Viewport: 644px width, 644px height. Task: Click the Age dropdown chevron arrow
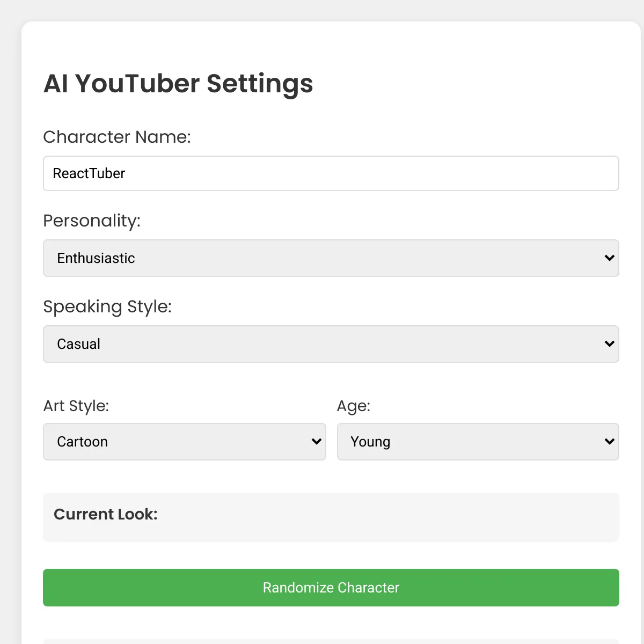[609, 442]
